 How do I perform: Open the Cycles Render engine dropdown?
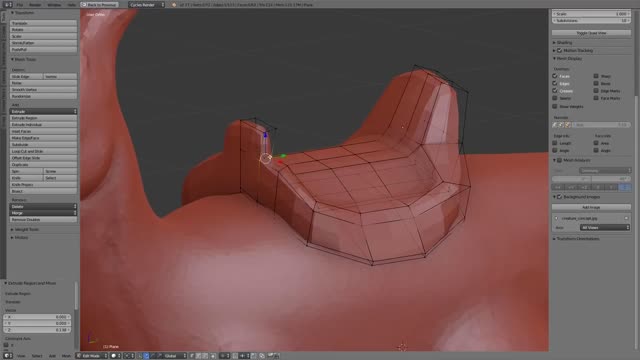(147, 4)
